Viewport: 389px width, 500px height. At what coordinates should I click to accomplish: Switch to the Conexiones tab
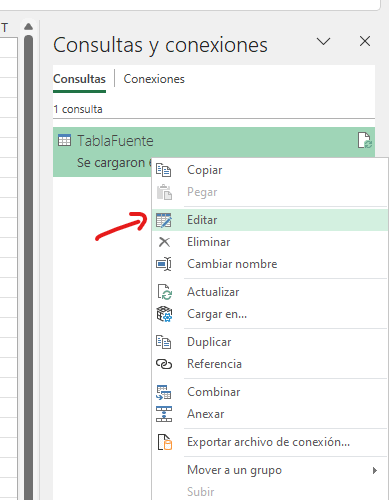[x=154, y=79]
